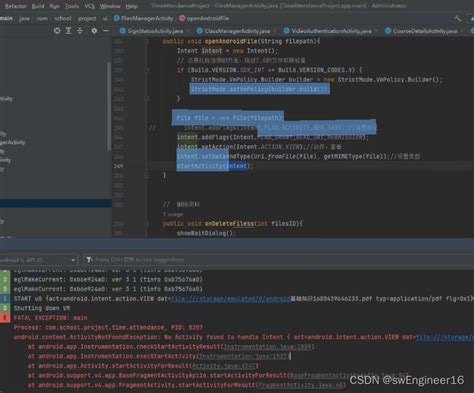Open the file:///storage link in START log line

click(x=230, y=299)
